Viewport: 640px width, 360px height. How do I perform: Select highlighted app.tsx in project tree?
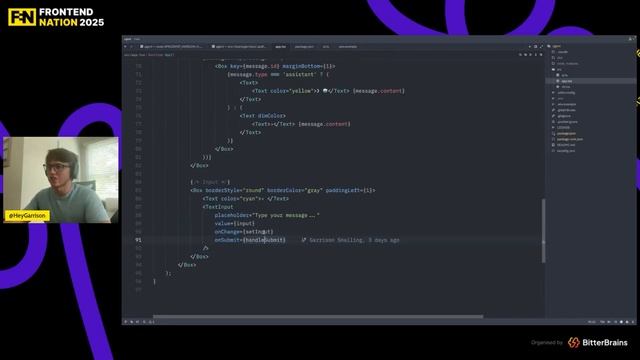point(566,81)
